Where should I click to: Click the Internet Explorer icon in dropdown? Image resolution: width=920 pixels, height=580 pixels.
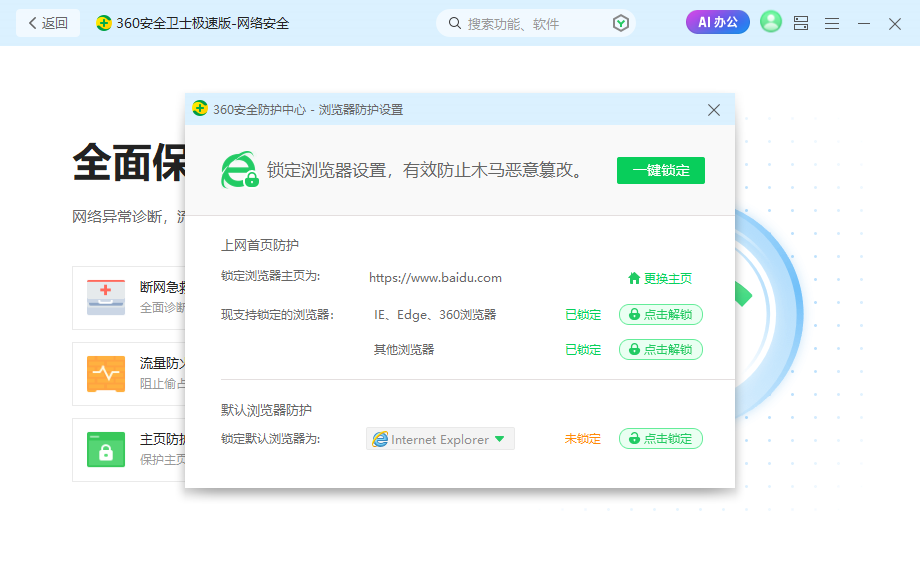tap(380, 439)
